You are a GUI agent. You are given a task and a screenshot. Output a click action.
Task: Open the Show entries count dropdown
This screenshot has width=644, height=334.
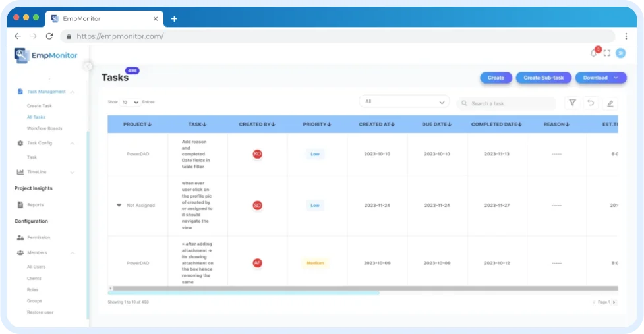click(x=129, y=102)
